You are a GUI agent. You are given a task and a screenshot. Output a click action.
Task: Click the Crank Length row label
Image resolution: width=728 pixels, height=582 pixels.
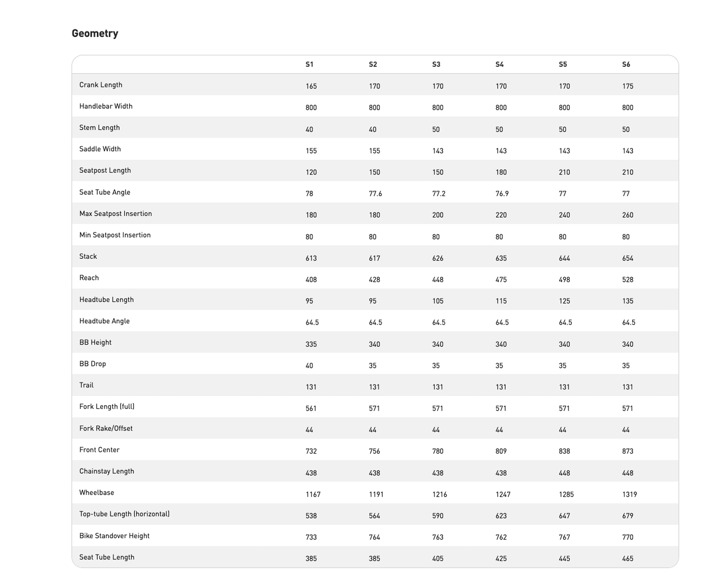[101, 85]
